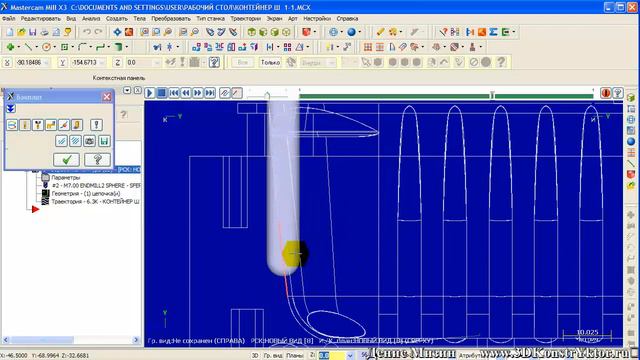The height and width of the screenshot is (360, 640).
Task: Print using the printer toolbar icon
Action: click(x=44, y=32)
